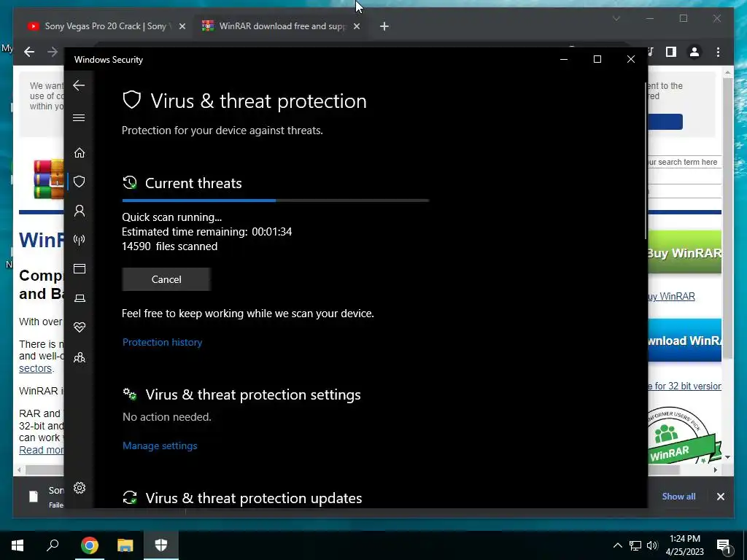The width and height of the screenshot is (747, 560).
Task: Open Firewall & network protection icon
Action: [80, 239]
